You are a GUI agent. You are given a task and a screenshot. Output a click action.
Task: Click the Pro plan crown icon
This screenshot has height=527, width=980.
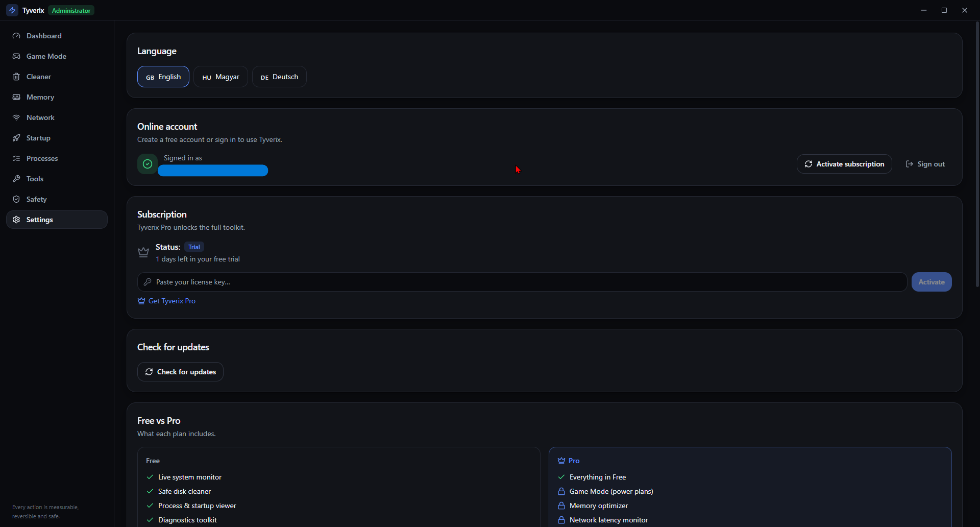coord(561,461)
